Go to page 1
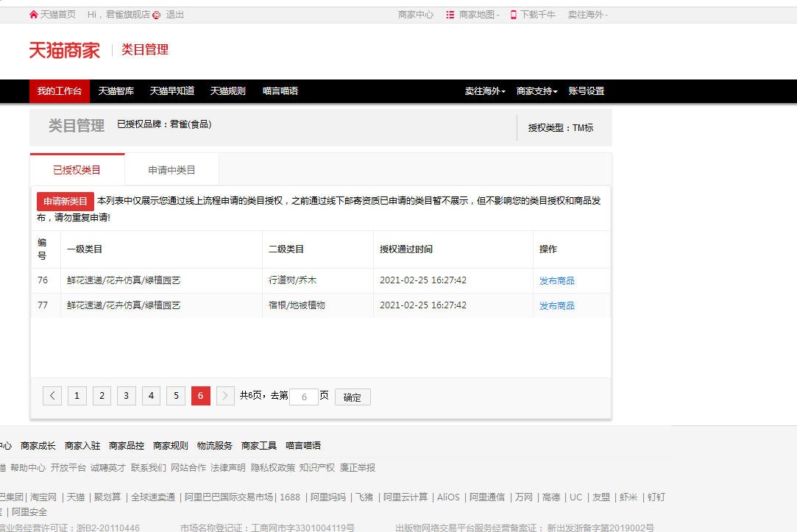The height and width of the screenshot is (532, 797). coord(77,396)
